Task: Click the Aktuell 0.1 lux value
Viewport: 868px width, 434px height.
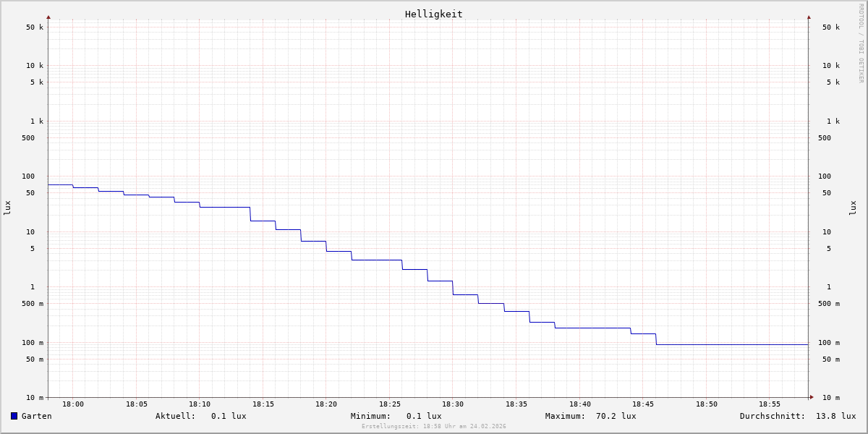Action: (x=228, y=416)
